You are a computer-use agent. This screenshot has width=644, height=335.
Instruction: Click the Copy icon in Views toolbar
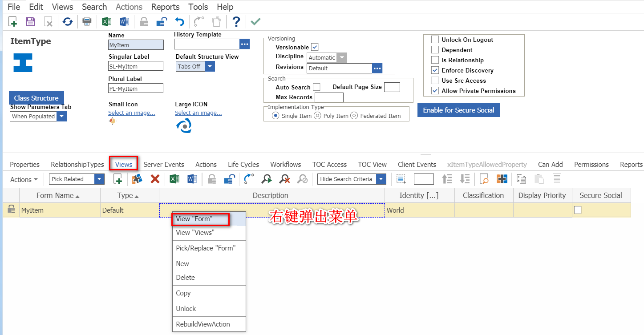pos(521,179)
